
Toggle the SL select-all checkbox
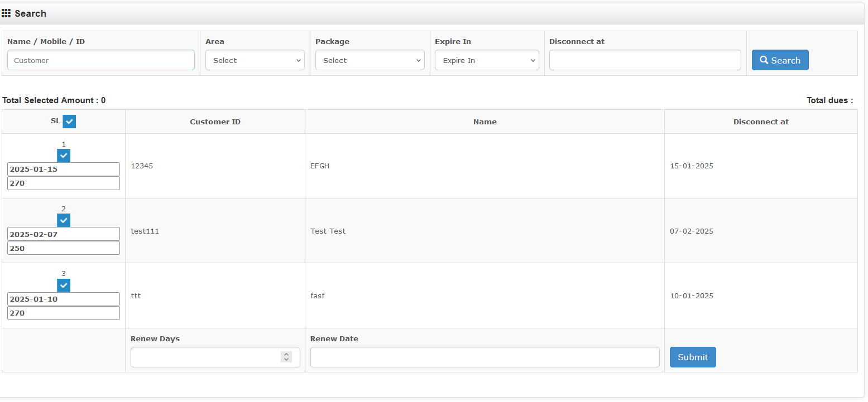[x=69, y=122]
